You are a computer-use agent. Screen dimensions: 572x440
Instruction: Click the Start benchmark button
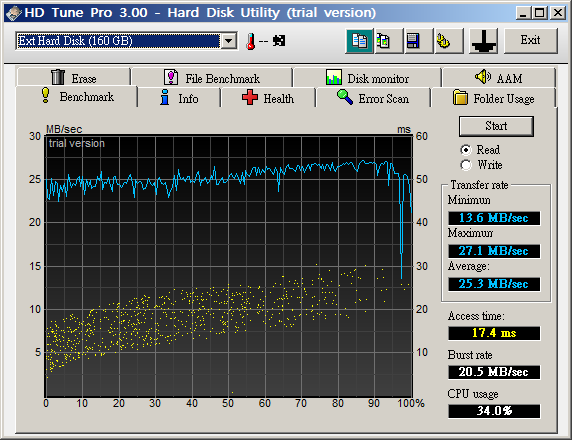[x=496, y=126]
